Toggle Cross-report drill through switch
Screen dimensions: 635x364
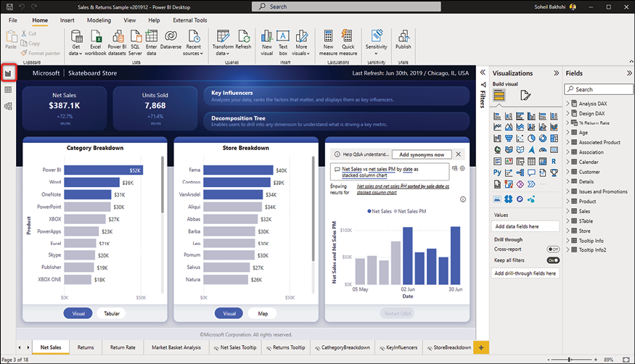coord(553,249)
